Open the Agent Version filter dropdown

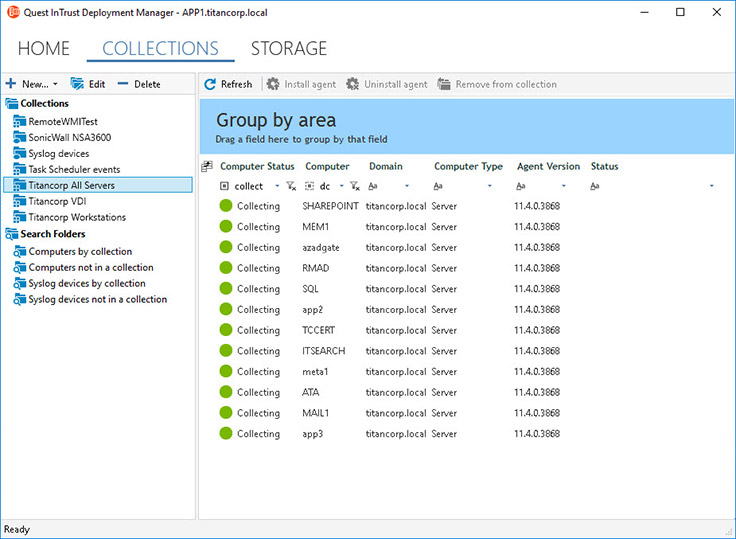pyautogui.click(x=565, y=186)
